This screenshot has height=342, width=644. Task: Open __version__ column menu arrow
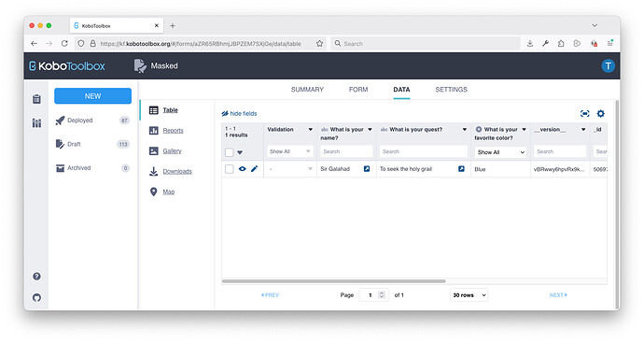coord(583,130)
